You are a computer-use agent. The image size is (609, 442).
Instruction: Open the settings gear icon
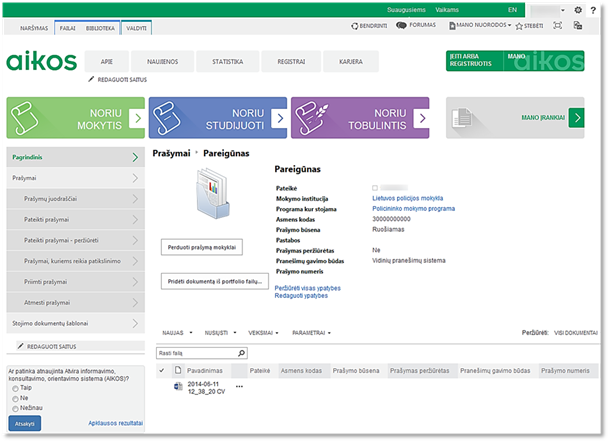click(x=578, y=10)
